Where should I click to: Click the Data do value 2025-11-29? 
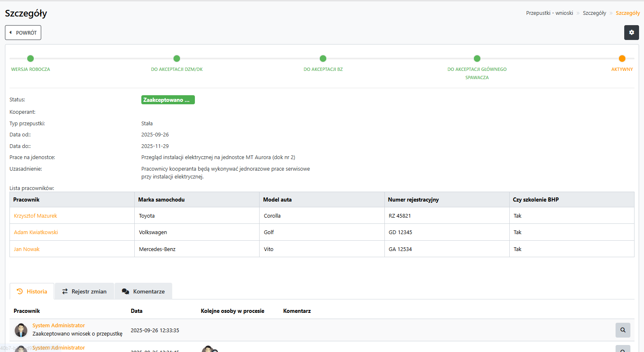[155, 146]
